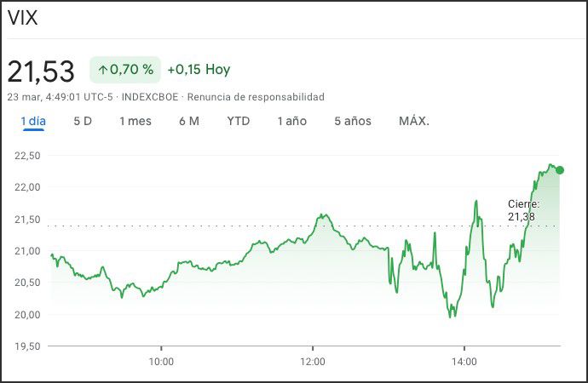Show the 1 mes chart range
This screenshot has height=383, width=588.
pos(135,121)
